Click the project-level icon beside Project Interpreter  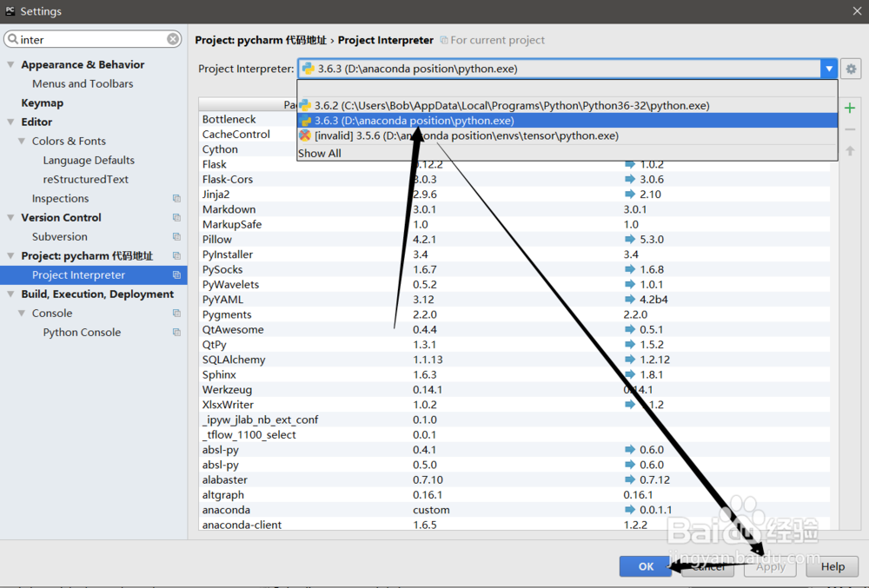coord(176,274)
